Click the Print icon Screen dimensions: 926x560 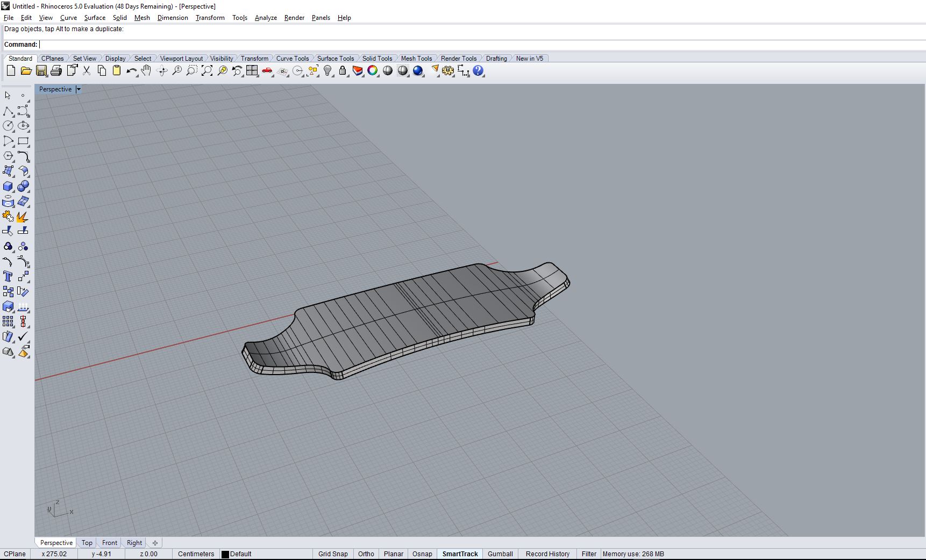[56, 70]
